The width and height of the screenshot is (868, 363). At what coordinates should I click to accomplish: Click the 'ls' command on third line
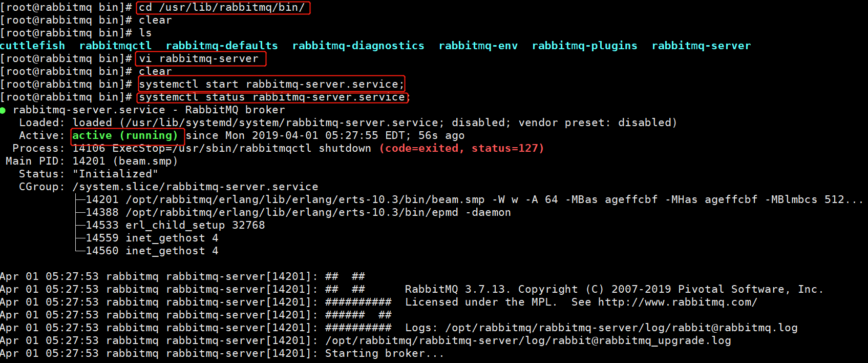tap(145, 33)
